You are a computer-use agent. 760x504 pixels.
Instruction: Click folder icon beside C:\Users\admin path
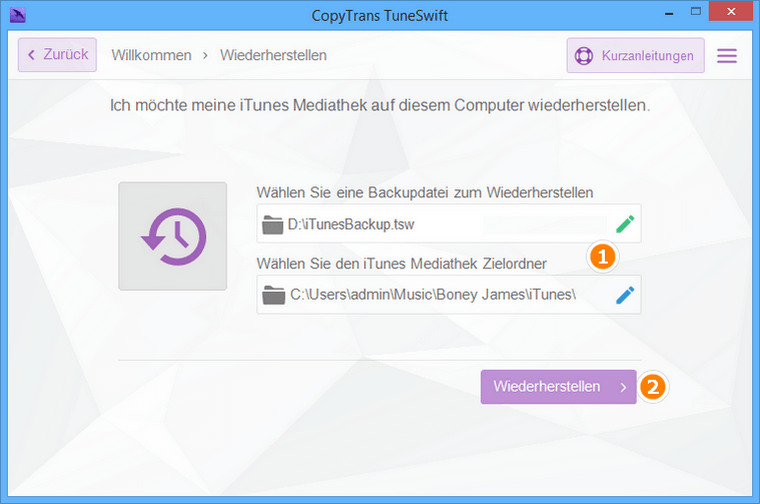click(273, 295)
